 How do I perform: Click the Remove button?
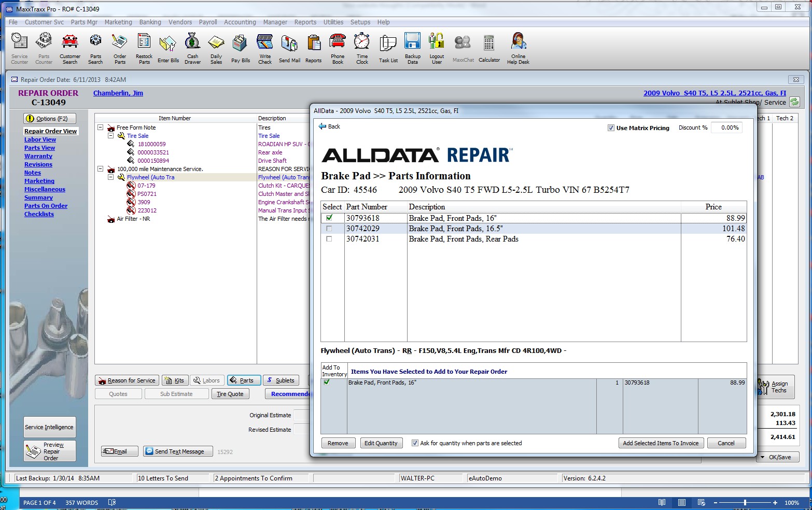pyautogui.click(x=338, y=443)
